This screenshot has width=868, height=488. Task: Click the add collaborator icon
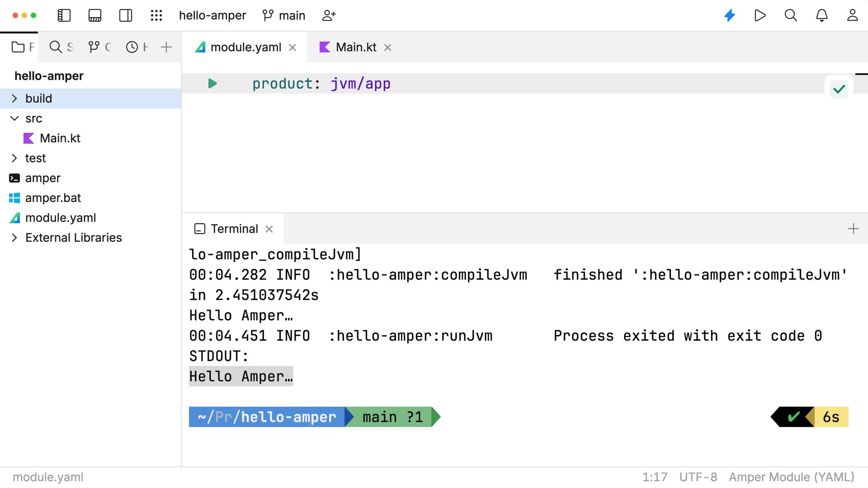(x=329, y=15)
